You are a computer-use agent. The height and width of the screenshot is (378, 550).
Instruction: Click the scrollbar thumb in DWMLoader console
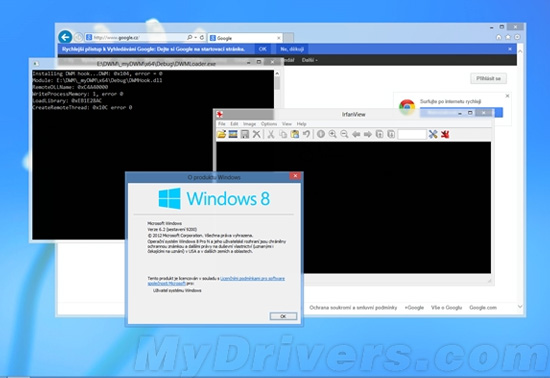(277, 83)
